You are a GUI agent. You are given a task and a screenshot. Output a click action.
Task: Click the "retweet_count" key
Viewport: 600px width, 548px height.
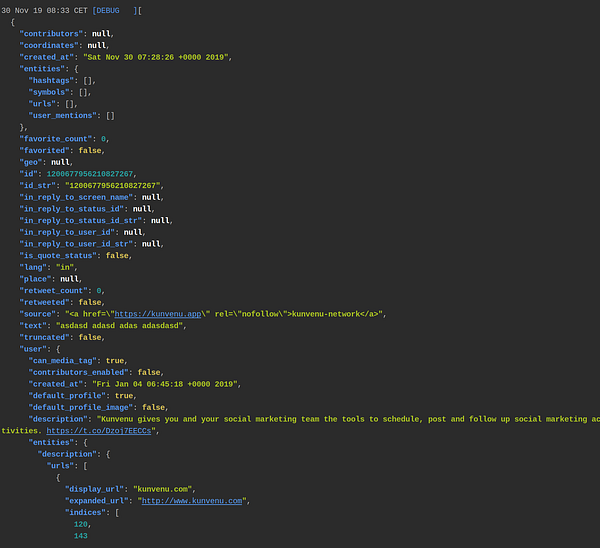54,291
